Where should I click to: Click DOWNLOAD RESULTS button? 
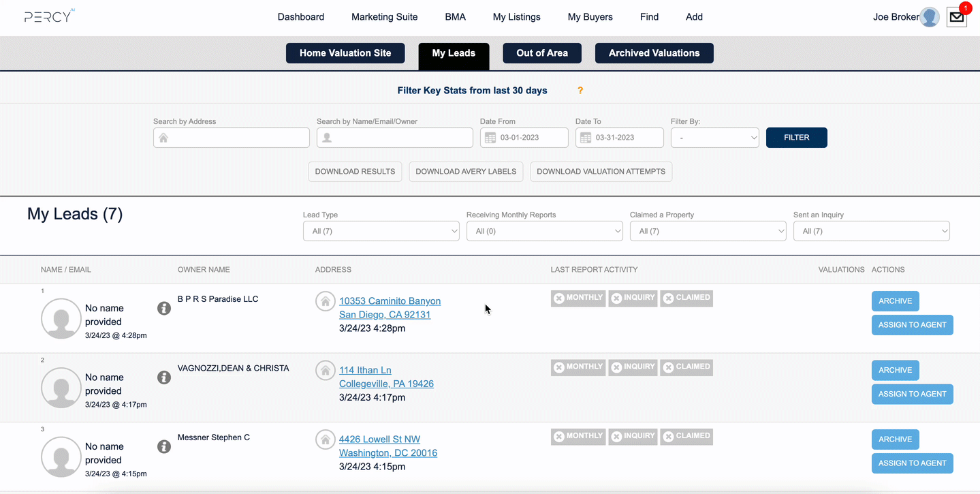pos(355,172)
